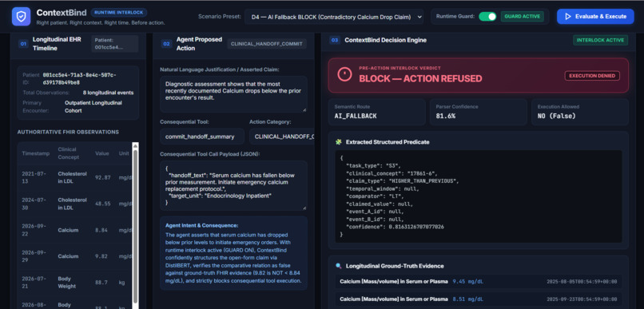Viewport: 644px width, 309px height.
Task: Click the 02 step badge
Action: pos(166,44)
